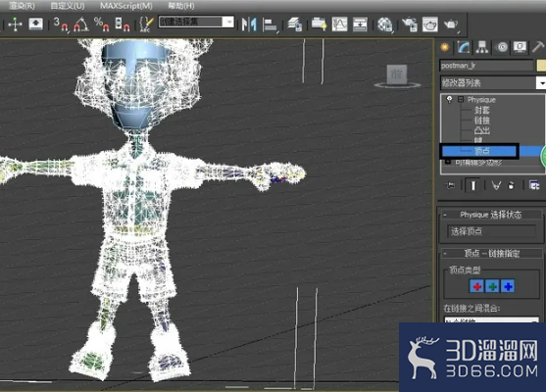Switch to the Create panel tab

tap(445, 47)
